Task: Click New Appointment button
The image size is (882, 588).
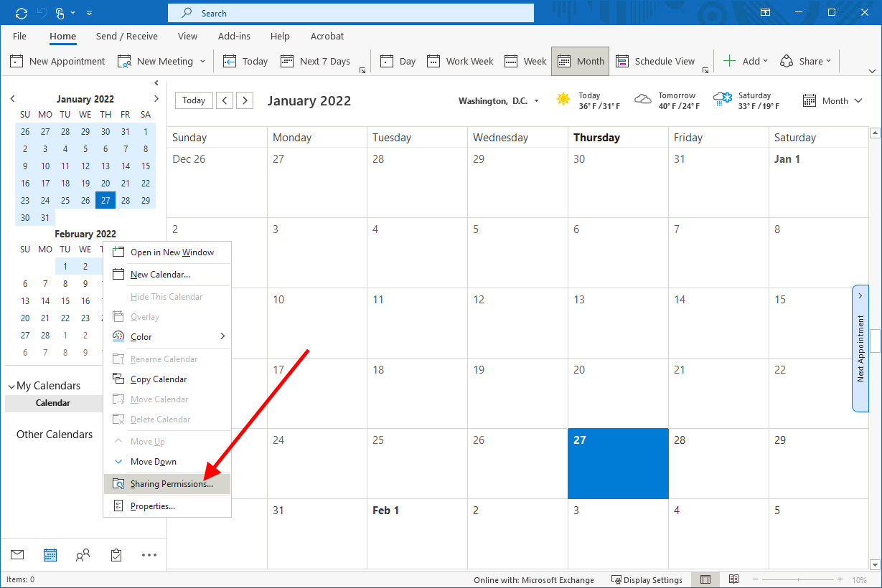Action: (x=57, y=61)
